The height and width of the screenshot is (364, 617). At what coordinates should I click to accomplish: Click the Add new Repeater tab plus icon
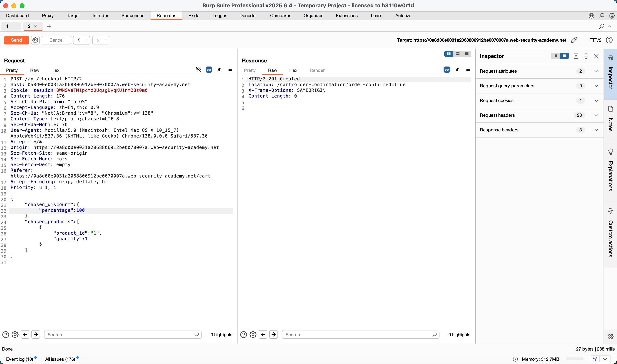pyautogui.click(x=49, y=26)
